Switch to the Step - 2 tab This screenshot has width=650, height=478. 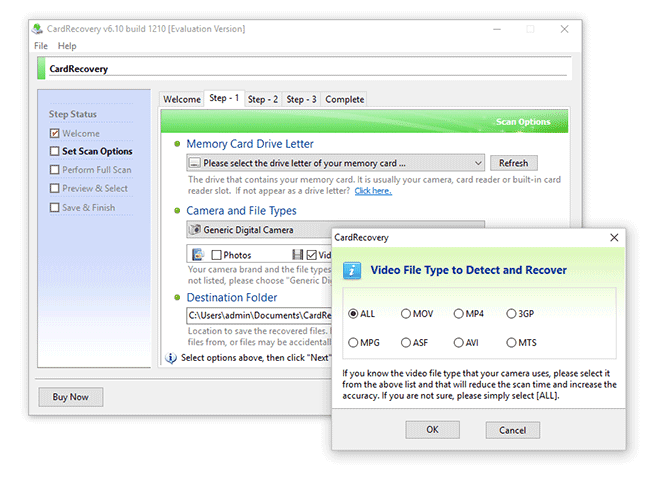263,99
